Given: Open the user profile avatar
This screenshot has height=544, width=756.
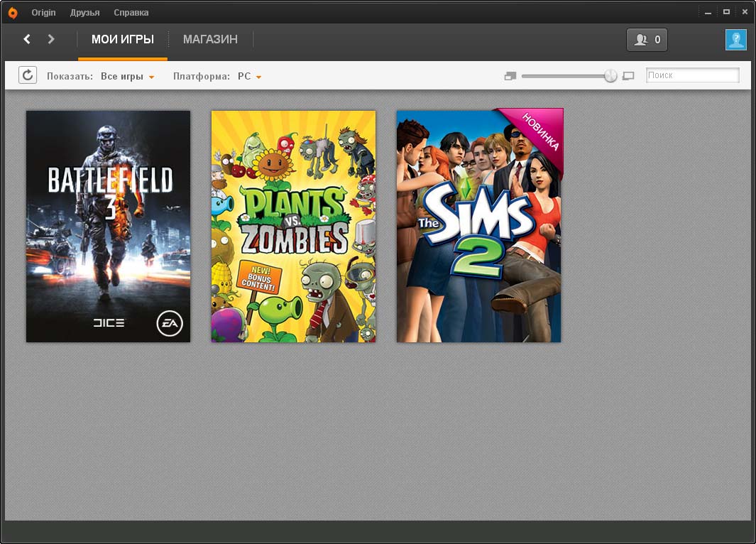Looking at the screenshot, I should point(735,40).
